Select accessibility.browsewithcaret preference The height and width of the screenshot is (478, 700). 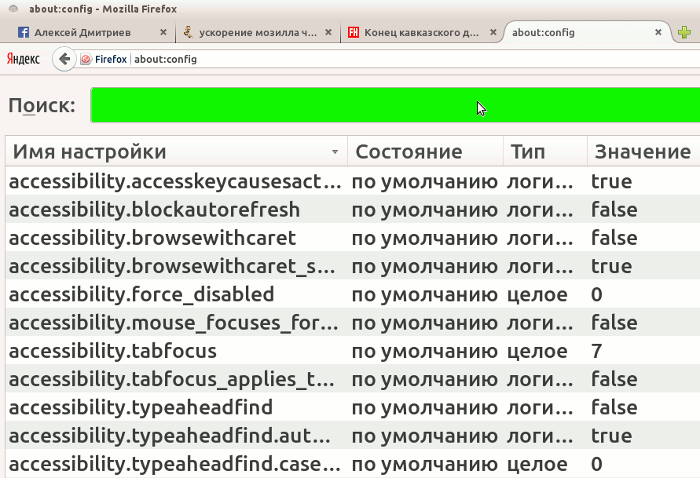coord(353,238)
